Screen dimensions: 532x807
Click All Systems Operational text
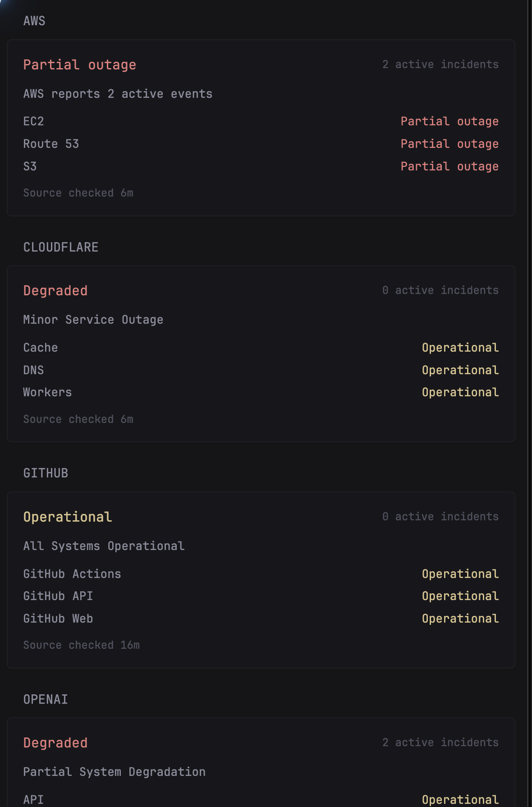point(104,546)
